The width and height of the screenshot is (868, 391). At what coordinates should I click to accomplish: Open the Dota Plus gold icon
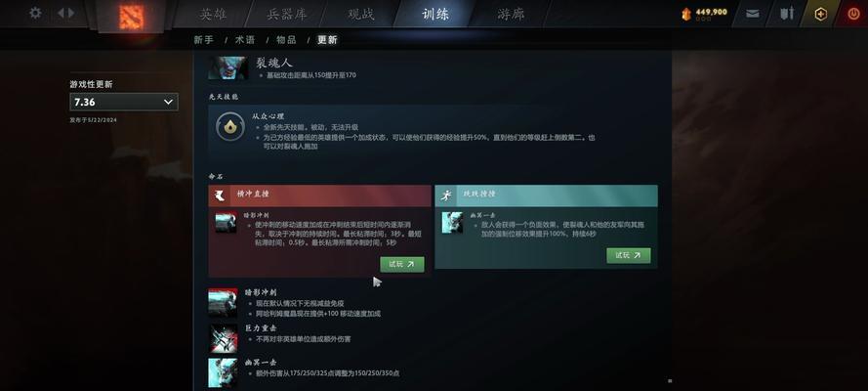[820, 14]
